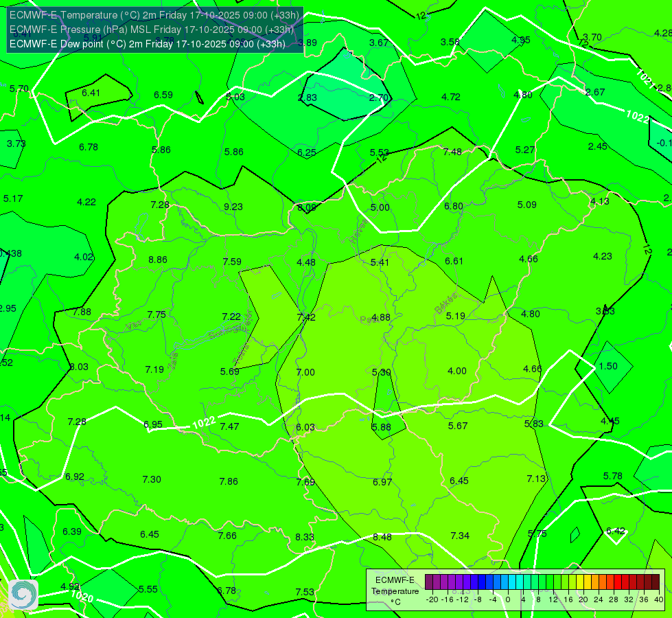This screenshot has height=618, width=672.
Task: Click the 6.95 dew point value
Action: [x=153, y=424]
